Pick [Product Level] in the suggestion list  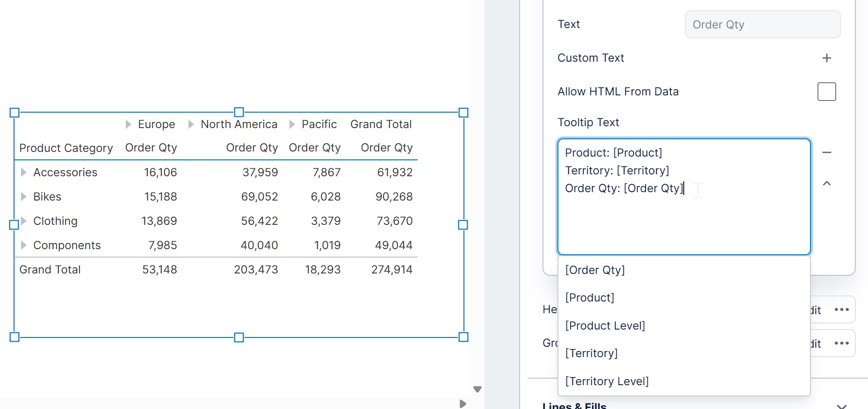click(605, 326)
